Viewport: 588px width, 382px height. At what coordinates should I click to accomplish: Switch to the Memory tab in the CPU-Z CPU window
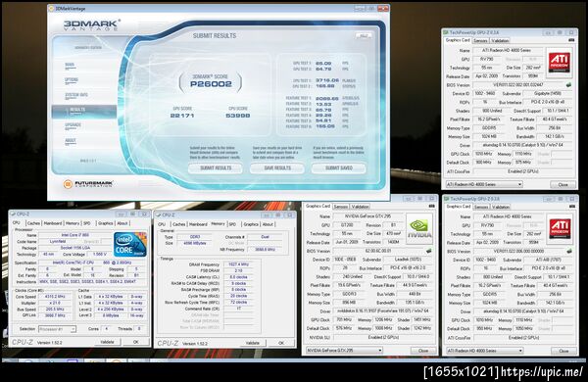coord(73,223)
